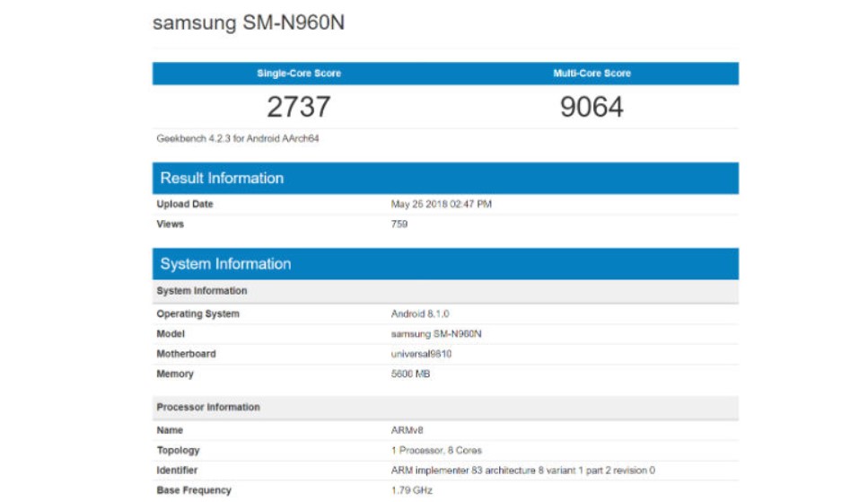The image size is (868, 502).
Task: Select the 'Android 8.1.0' value
Action: (x=420, y=313)
